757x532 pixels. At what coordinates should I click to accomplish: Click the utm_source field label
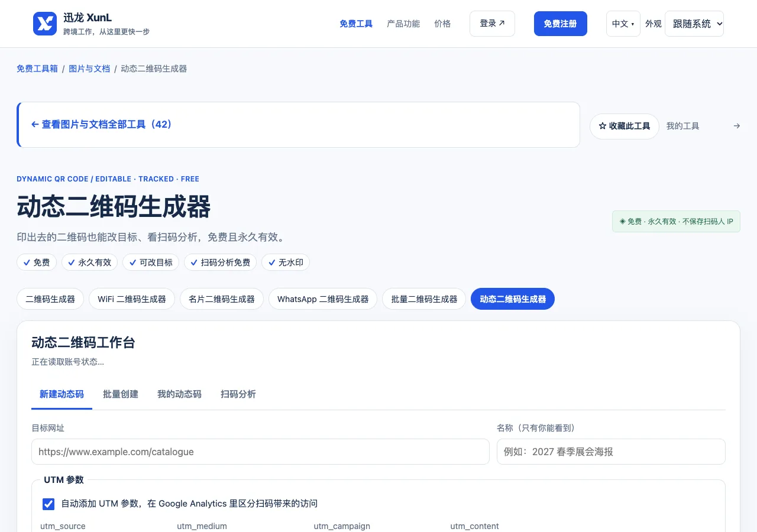pos(63,526)
